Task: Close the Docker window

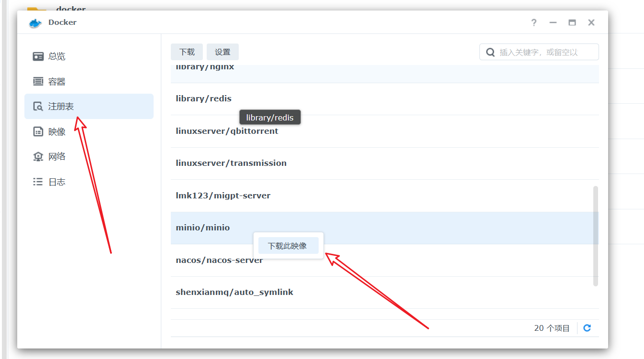Action: [591, 22]
